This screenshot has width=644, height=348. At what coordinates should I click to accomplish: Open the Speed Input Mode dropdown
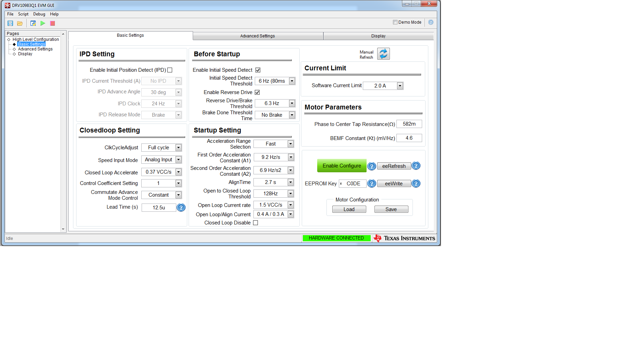point(162,160)
